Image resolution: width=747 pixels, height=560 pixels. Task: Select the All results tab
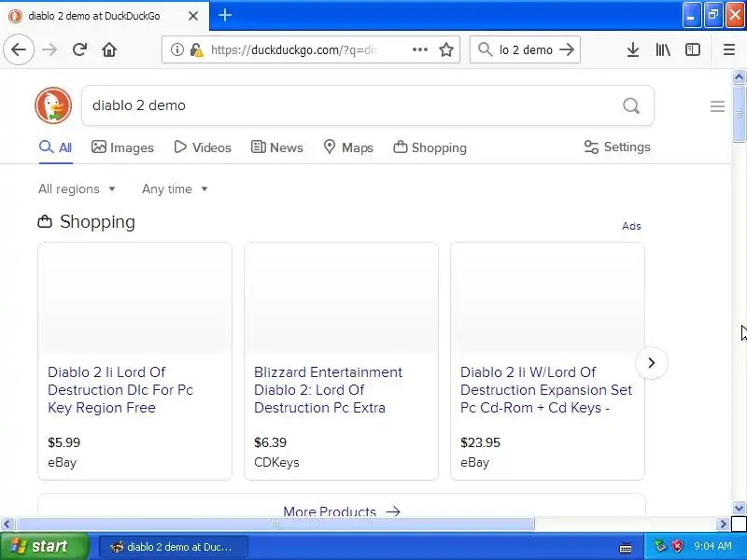(56, 147)
